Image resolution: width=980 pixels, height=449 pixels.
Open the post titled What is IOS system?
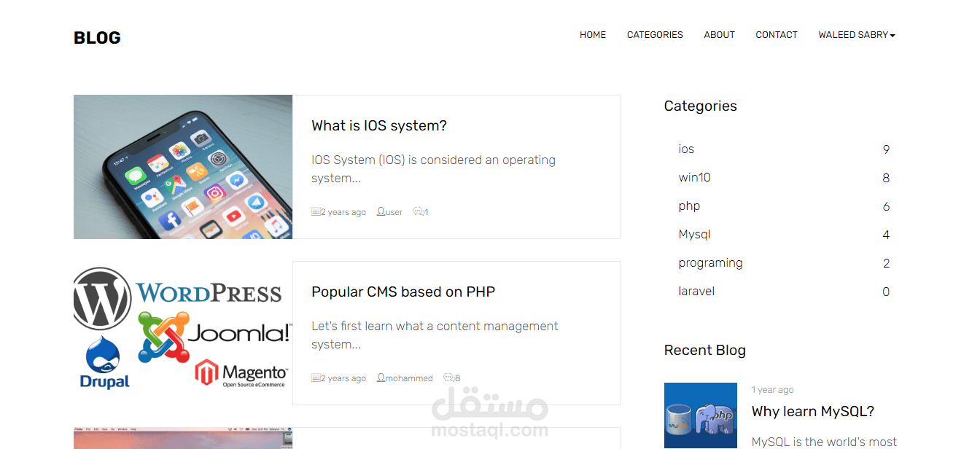pos(379,125)
